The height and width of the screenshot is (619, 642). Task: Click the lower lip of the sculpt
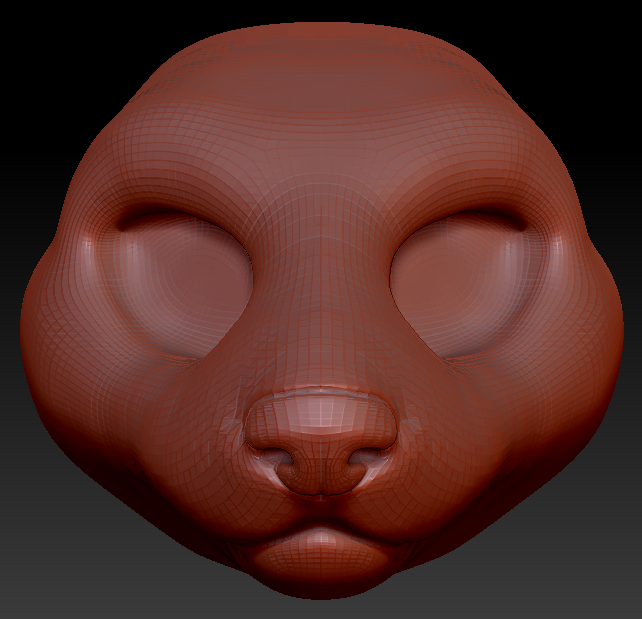pyautogui.click(x=320, y=551)
